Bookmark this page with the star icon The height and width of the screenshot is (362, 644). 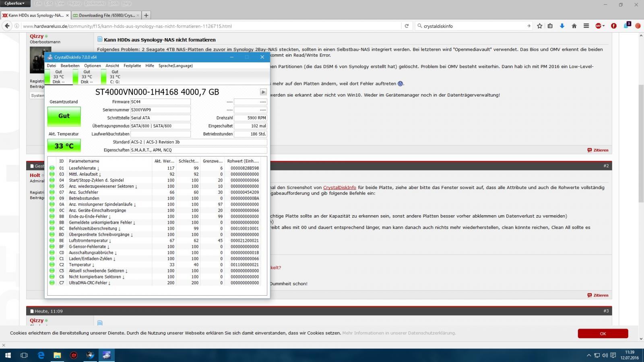[540, 26]
